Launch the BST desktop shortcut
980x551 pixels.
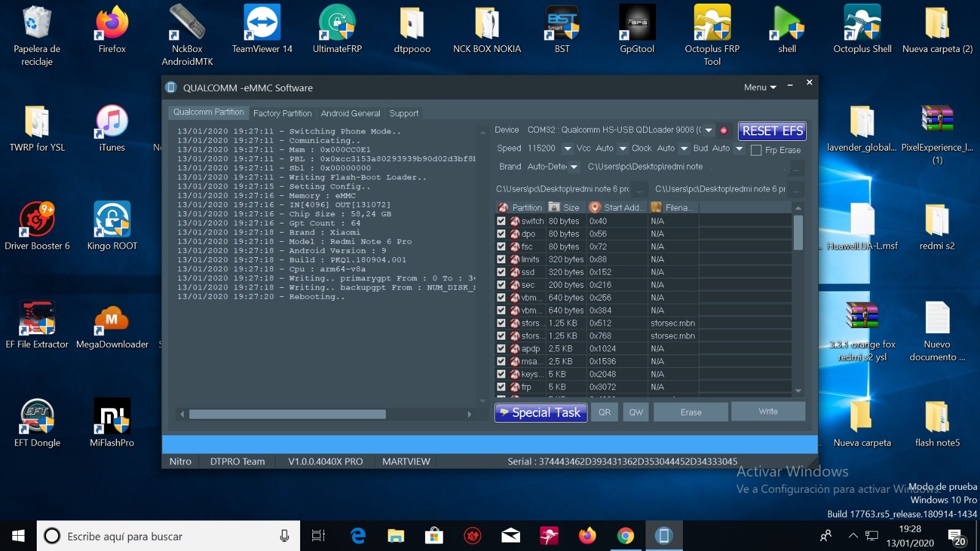pos(562,29)
